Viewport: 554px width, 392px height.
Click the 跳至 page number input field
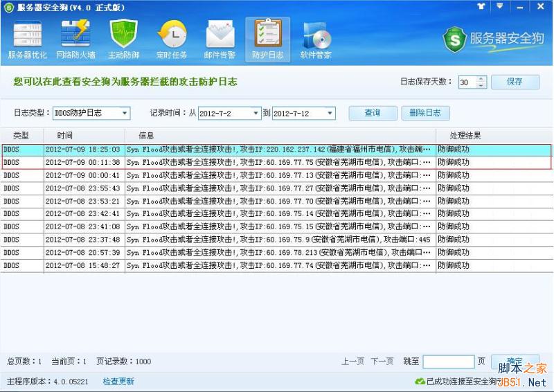pos(448,362)
